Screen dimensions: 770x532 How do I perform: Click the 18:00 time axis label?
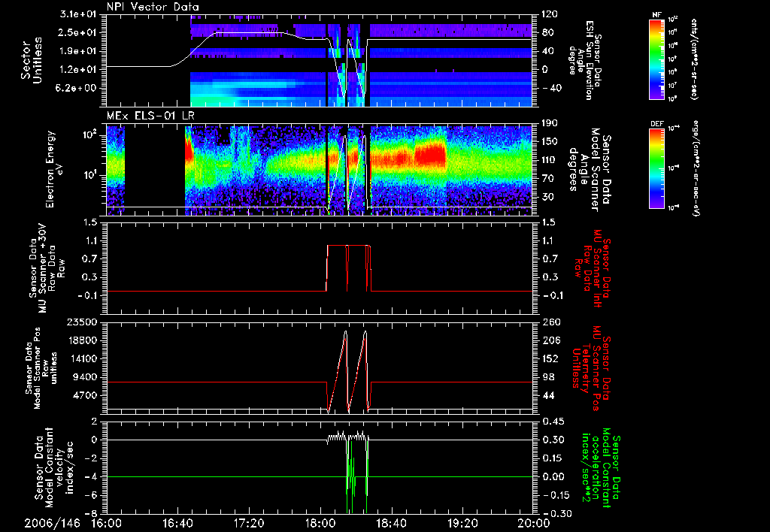tap(320, 523)
